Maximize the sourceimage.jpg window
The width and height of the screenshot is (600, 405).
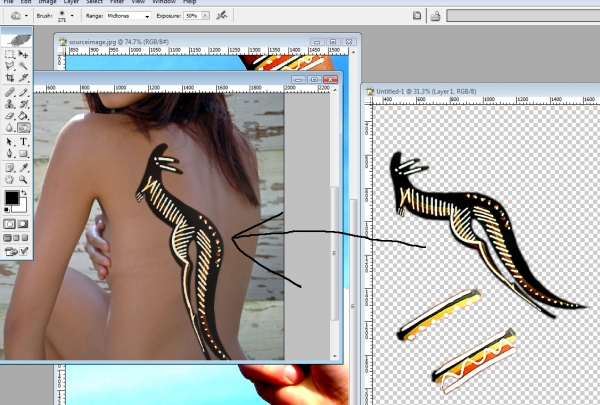[x=333, y=41]
